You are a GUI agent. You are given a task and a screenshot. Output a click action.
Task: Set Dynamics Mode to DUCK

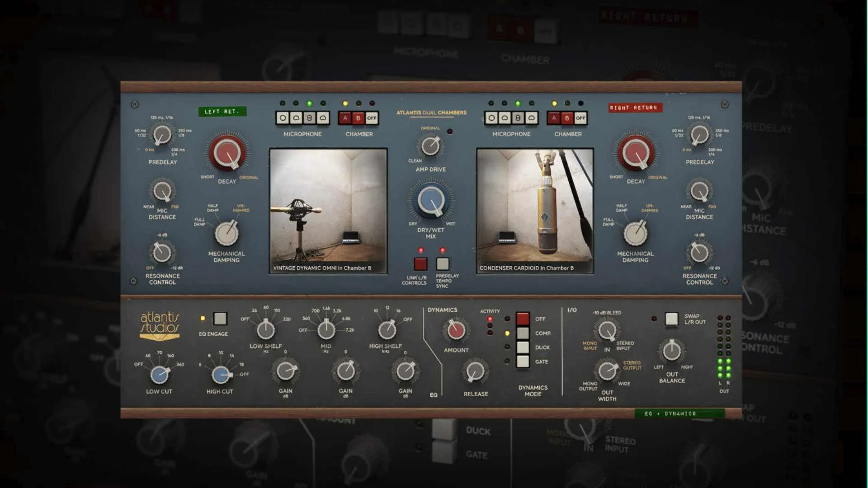point(523,347)
